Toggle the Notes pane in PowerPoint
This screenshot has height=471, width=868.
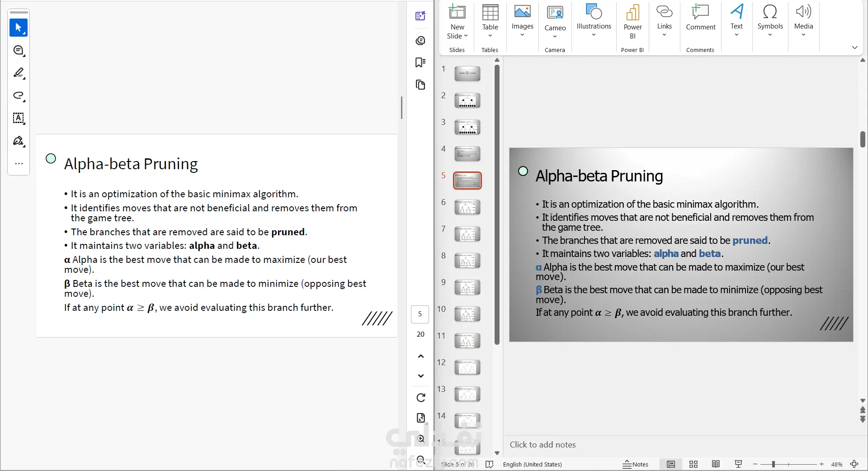636,464
